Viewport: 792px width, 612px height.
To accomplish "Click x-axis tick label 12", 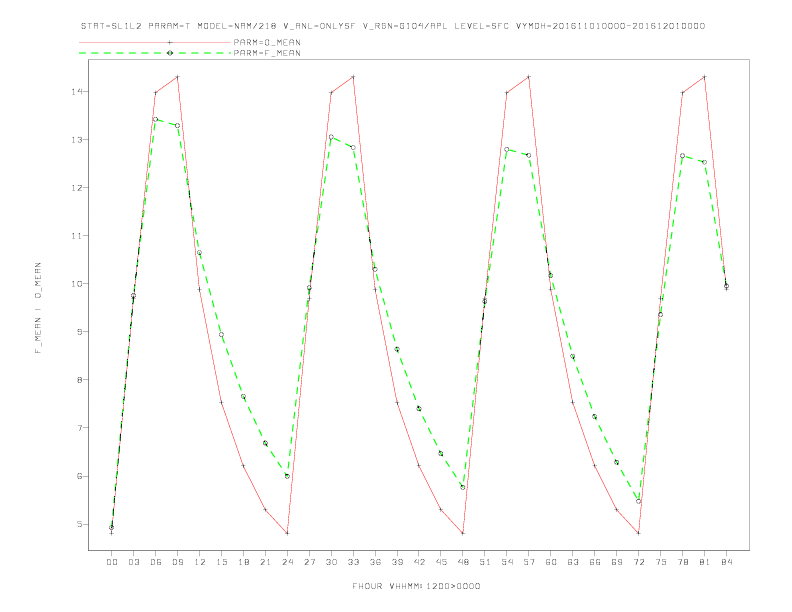I will [200, 562].
